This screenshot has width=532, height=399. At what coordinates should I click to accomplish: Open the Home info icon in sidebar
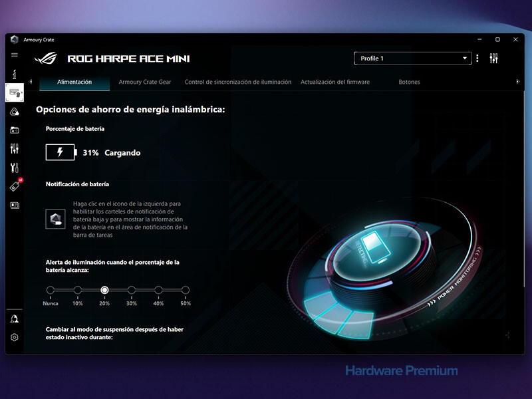click(14, 74)
